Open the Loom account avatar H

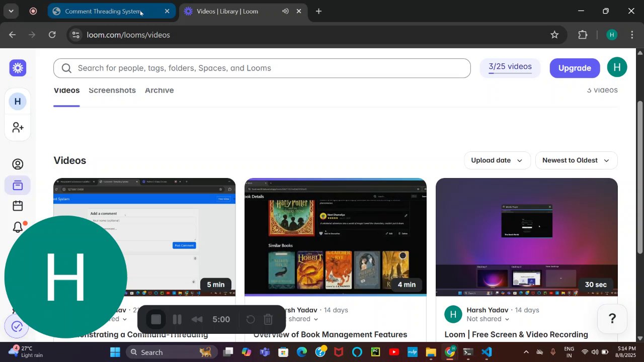point(617,68)
